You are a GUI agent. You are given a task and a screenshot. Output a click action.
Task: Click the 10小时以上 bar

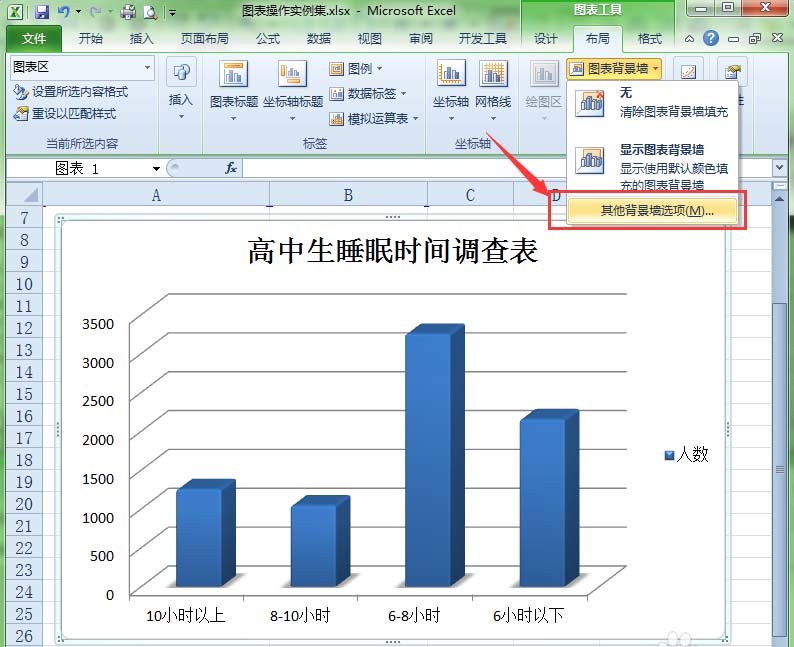(x=206, y=533)
